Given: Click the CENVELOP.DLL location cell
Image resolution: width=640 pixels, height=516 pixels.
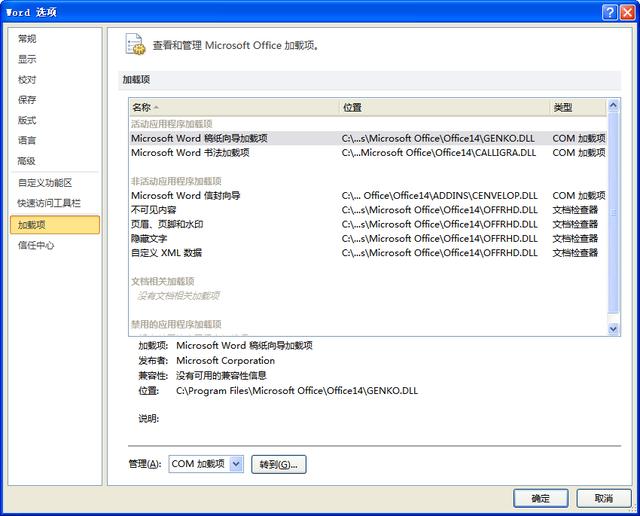Looking at the screenshot, I should pos(440,196).
